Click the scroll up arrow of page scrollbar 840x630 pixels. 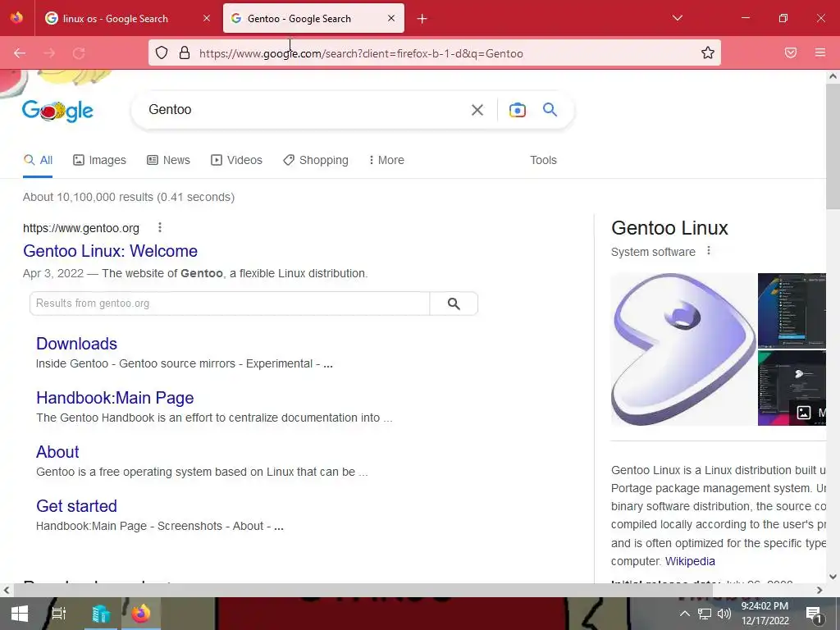833,76
